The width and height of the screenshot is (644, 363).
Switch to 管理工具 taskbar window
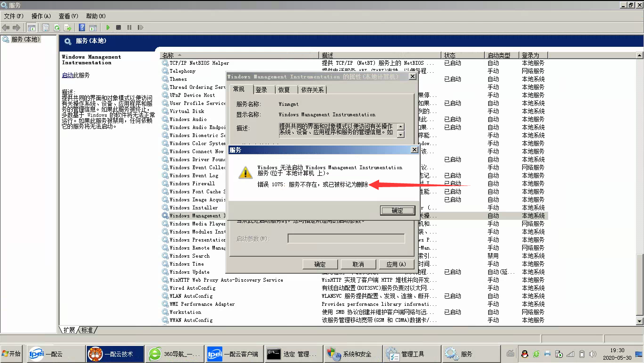click(412, 354)
